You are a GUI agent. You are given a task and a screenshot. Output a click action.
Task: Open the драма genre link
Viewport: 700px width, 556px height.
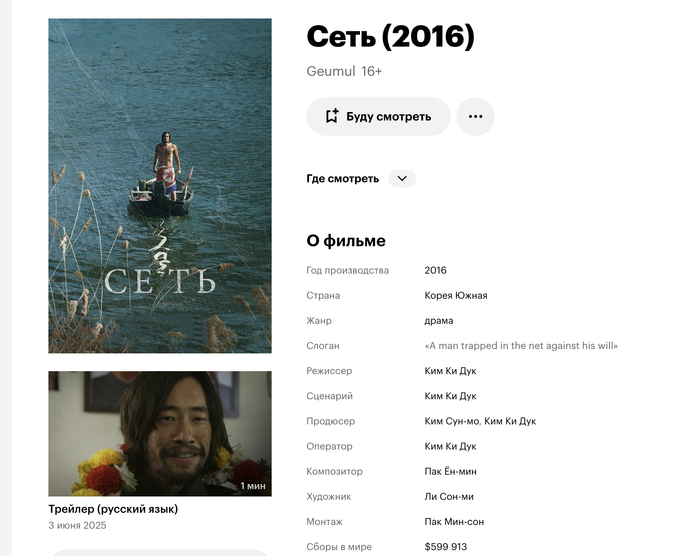point(439,321)
